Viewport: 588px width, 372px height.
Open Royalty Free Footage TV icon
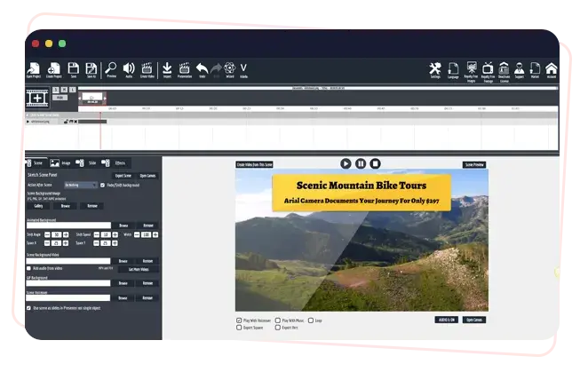(x=488, y=71)
